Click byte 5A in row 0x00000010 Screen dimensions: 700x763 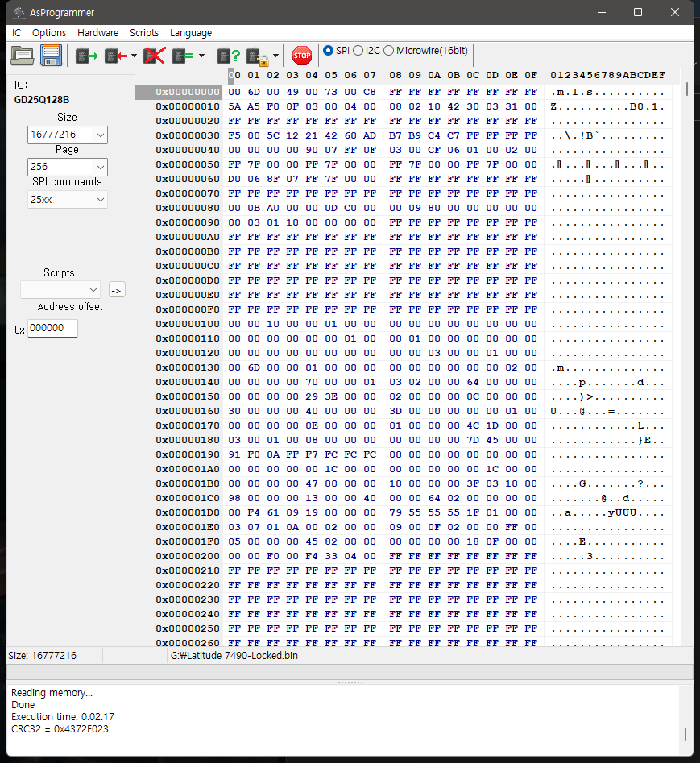point(234,106)
